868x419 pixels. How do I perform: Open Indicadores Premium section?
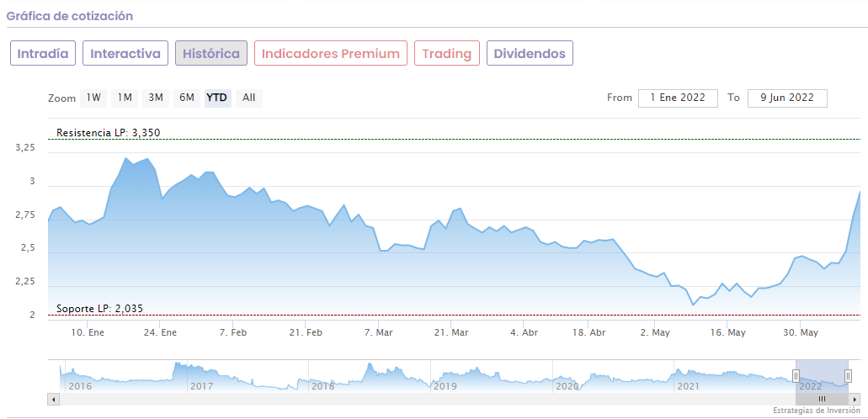(331, 54)
